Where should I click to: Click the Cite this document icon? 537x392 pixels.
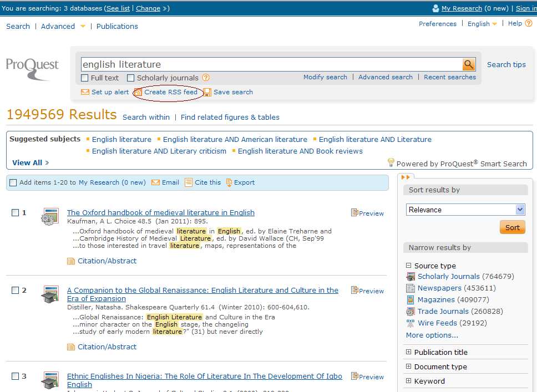(188, 182)
